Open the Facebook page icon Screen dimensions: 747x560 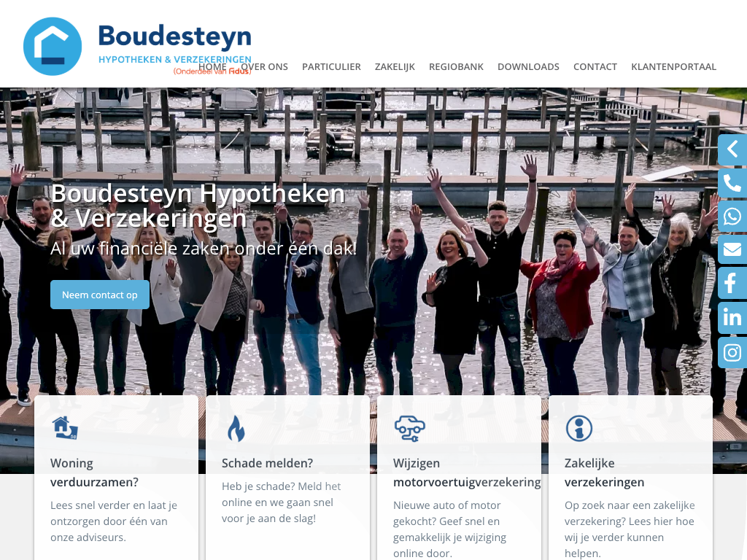[x=732, y=284]
